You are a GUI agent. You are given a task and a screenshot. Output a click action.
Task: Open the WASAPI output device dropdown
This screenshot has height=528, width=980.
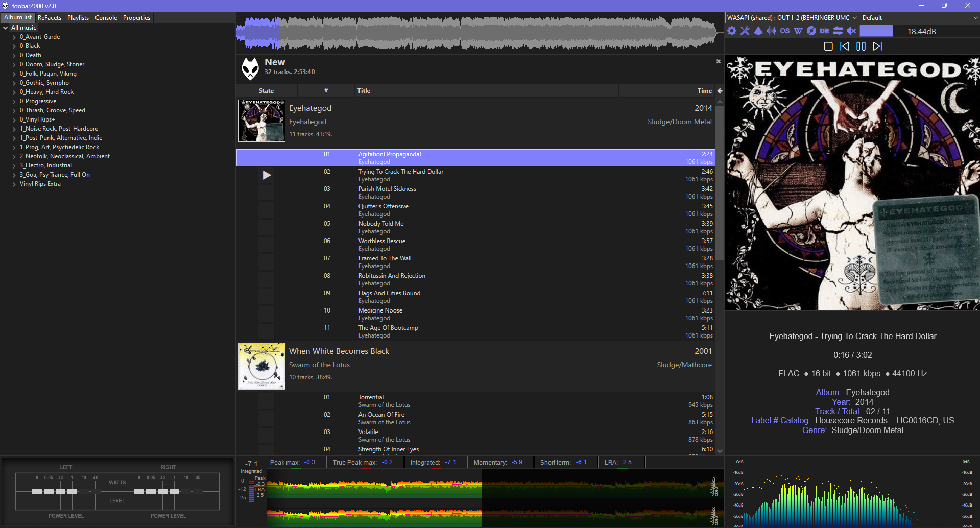pos(792,18)
